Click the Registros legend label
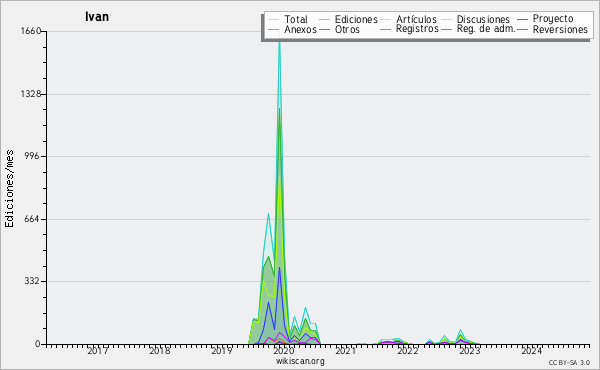Viewport: 600px width, 370px height. pyautogui.click(x=417, y=29)
